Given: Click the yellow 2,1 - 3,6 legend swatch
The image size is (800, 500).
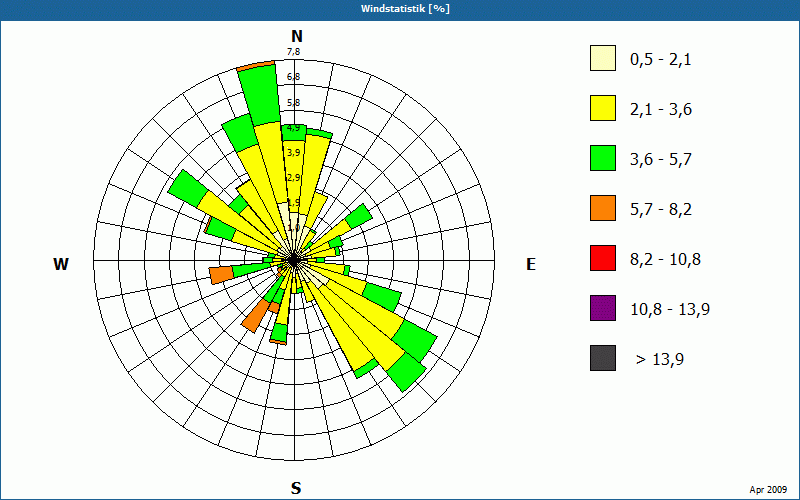Looking at the screenshot, I should pyautogui.click(x=603, y=108).
